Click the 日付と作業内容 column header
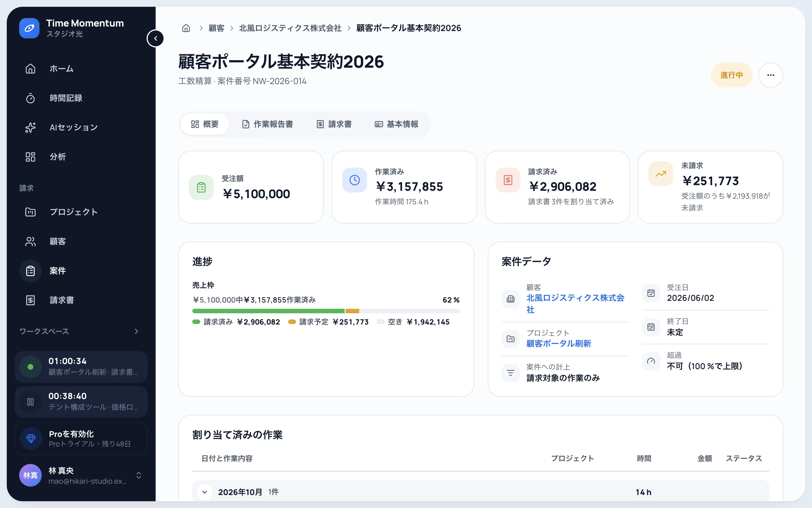Image resolution: width=812 pixels, height=508 pixels. 227,459
